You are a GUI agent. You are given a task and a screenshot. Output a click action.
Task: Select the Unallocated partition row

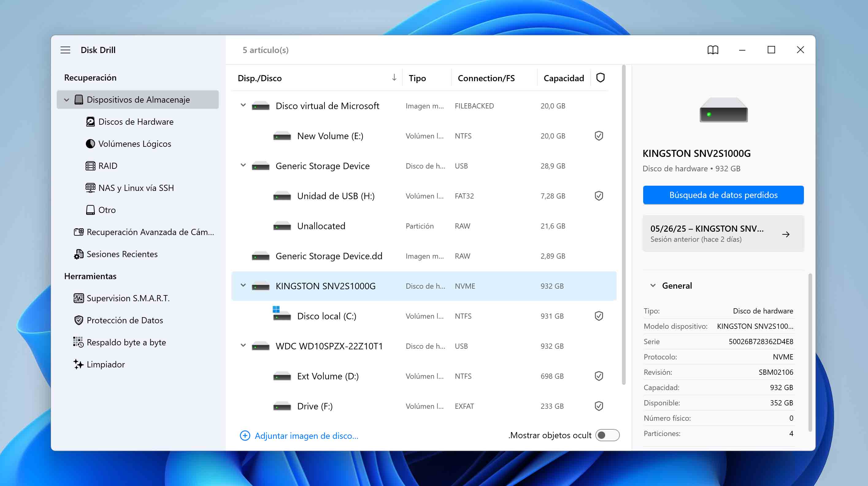424,226
